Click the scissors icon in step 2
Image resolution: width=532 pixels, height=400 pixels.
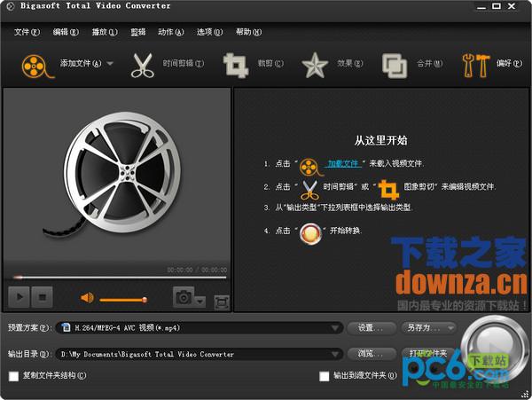pyautogui.click(x=309, y=190)
